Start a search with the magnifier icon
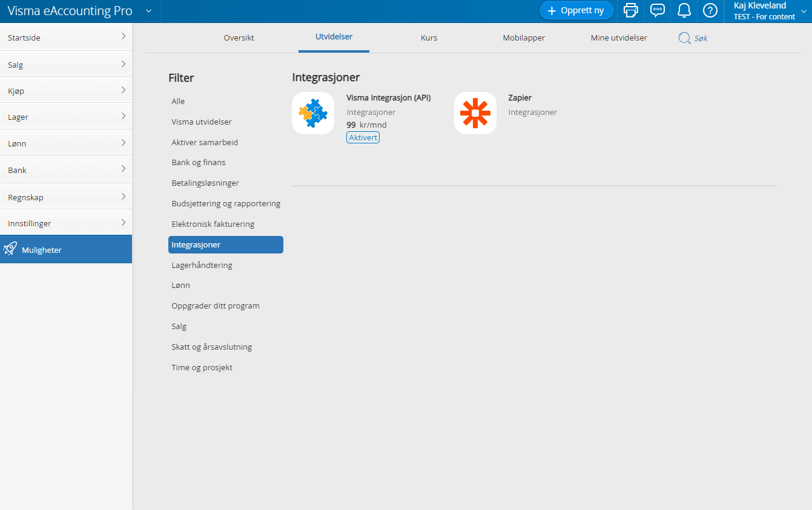812x510 pixels. [684, 38]
